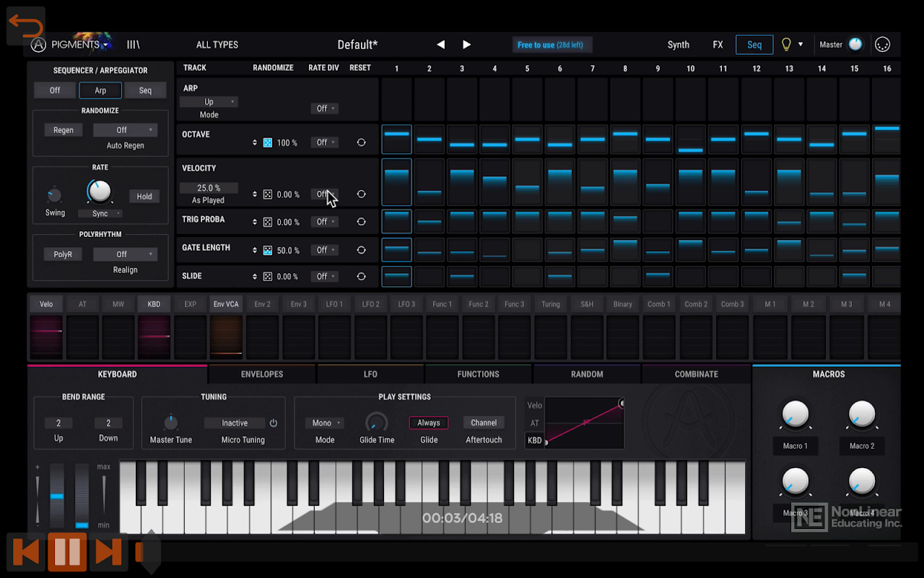This screenshot has height=578, width=924.
Task: Skip to previous video chapter
Action: tap(26, 552)
